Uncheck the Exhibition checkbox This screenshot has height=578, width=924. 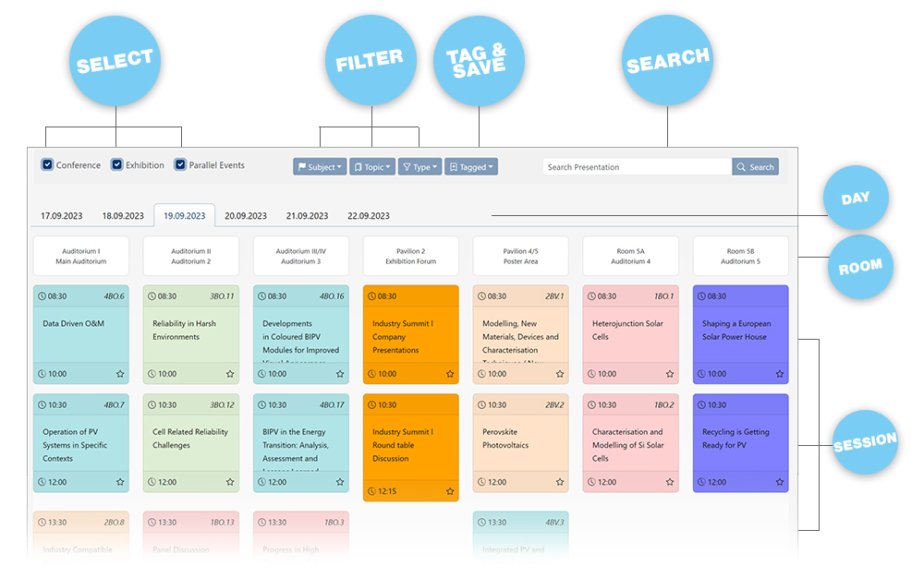point(117,165)
